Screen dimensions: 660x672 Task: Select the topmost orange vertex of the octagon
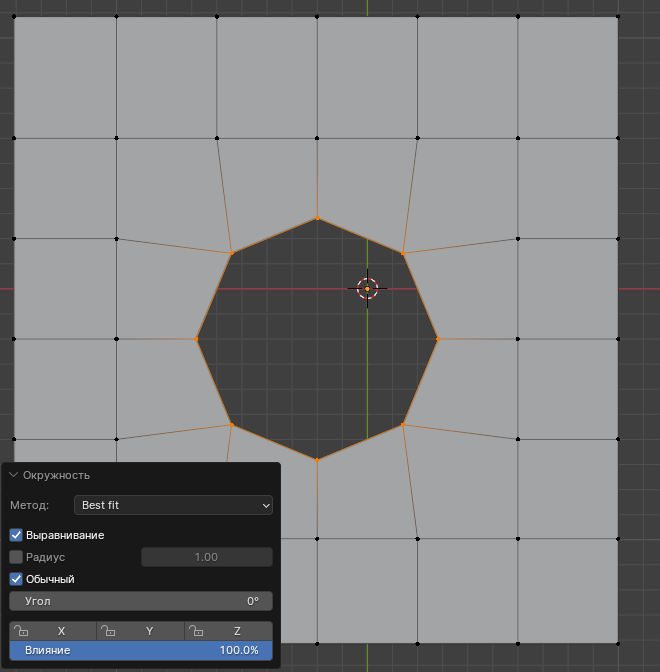318,218
